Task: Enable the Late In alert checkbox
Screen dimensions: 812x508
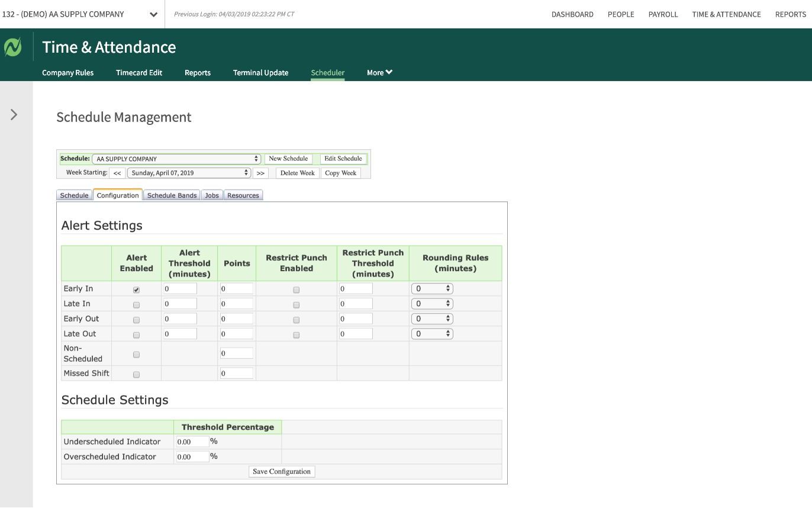Action: click(136, 305)
